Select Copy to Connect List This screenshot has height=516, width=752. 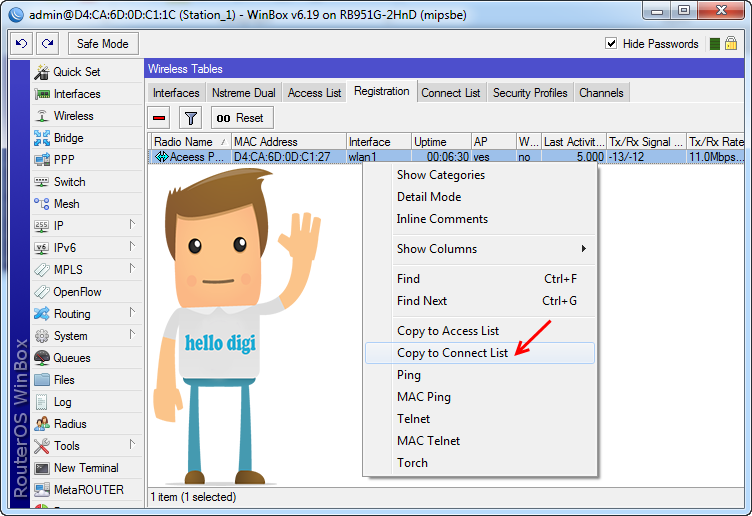[x=480, y=353]
